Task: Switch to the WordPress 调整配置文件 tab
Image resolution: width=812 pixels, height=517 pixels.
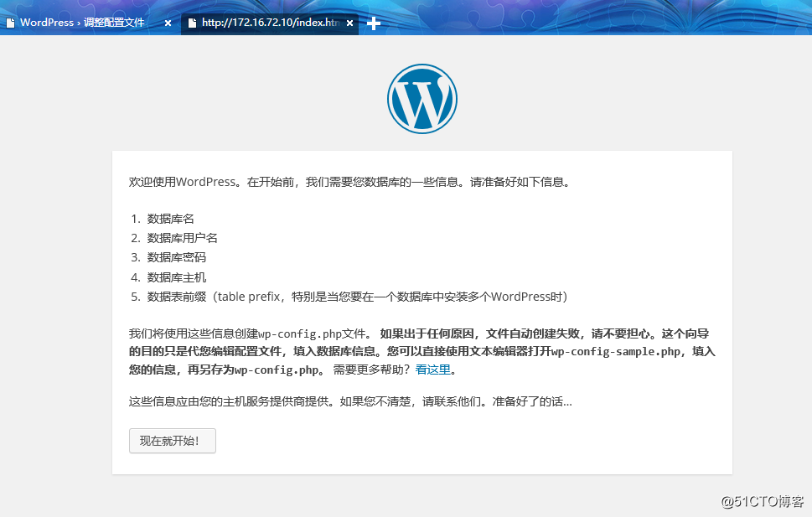Action: pyautogui.click(x=82, y=23)
